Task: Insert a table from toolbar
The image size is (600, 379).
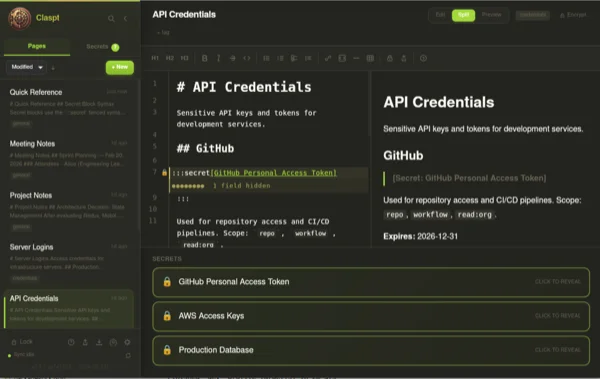Action: [370, 58]
